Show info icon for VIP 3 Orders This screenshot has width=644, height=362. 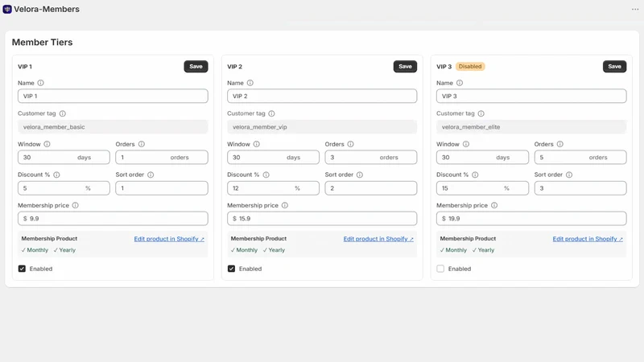click(559, 144)
